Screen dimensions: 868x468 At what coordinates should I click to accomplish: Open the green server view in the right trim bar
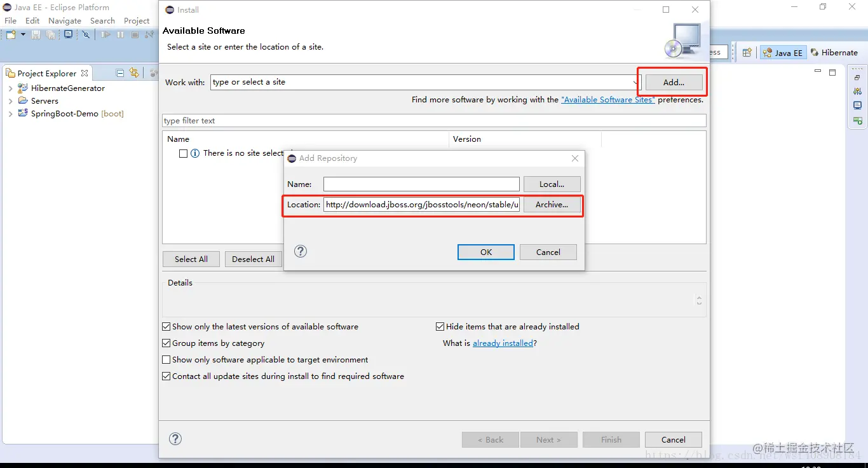[x=857, y=120]
